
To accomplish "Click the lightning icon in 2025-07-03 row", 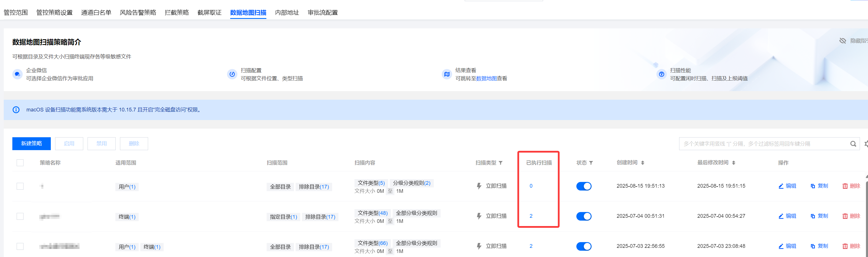I will 479,246.
